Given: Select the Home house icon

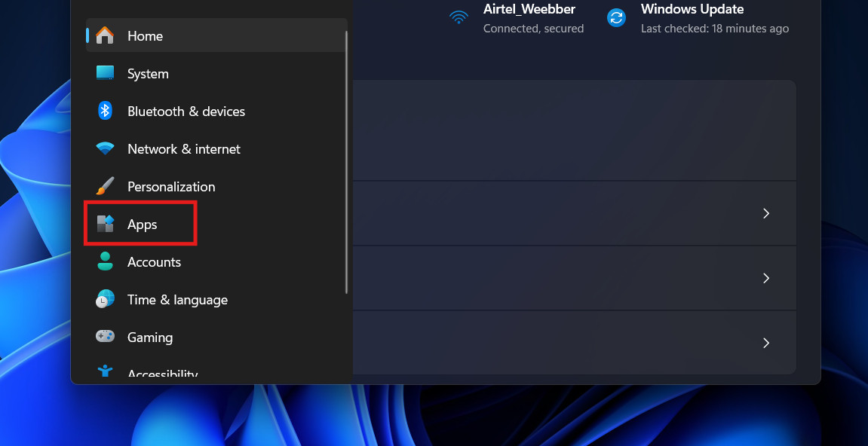Looking at the screenshot, I should (106, 35).
